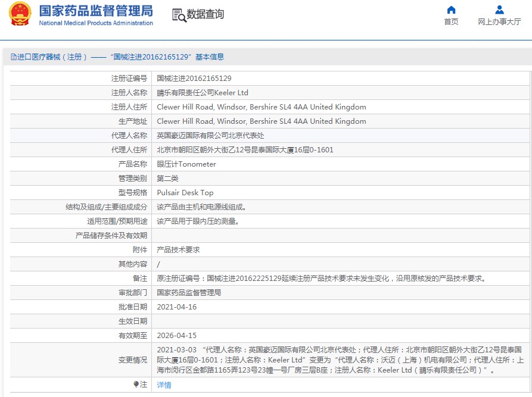Select agent name 英国豪迈国际有限公司北京代表处
The height and width of the screenshot is (397, 532).
[210, 136]
